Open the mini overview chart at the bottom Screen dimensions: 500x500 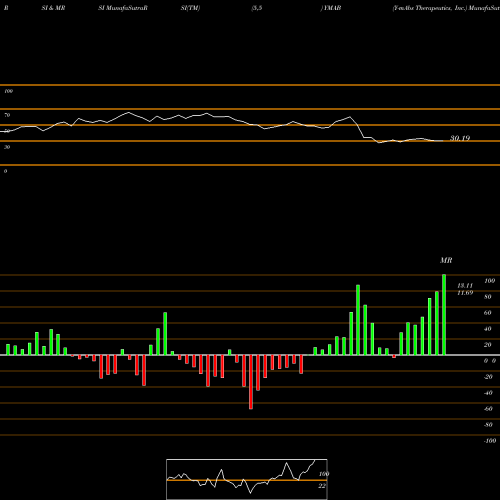(247, 479)
